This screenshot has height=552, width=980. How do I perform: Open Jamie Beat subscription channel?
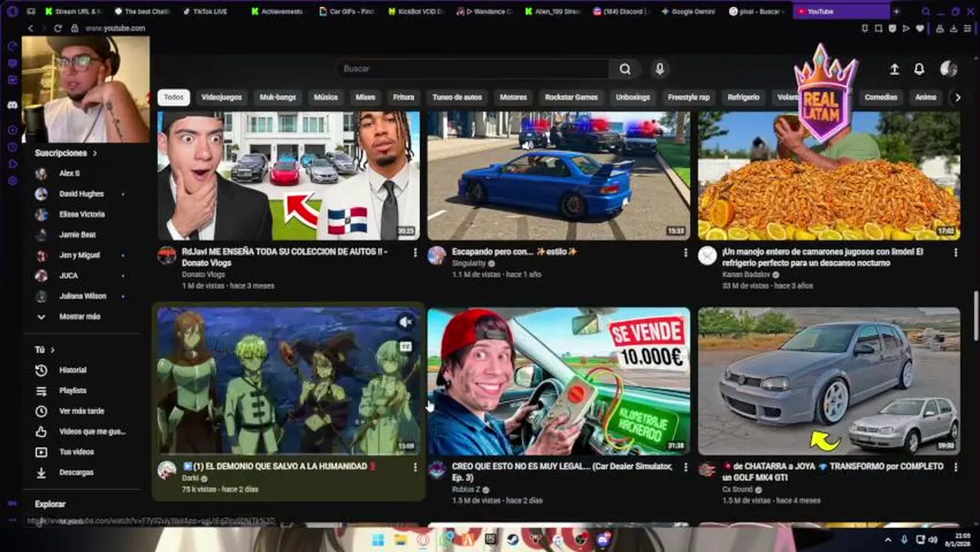(x=77, y=235)
